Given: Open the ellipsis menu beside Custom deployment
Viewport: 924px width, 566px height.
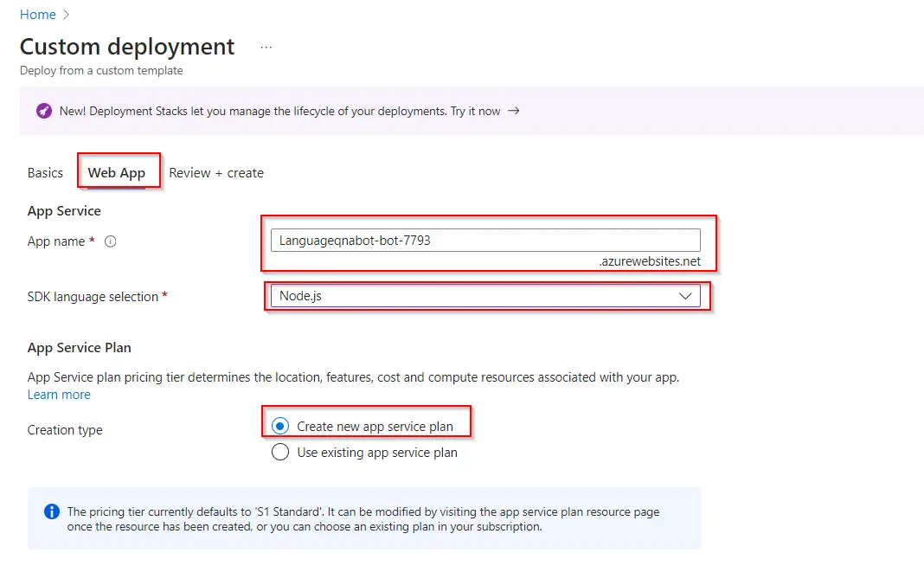Looking at the screenshot, I should click(266, 47).
